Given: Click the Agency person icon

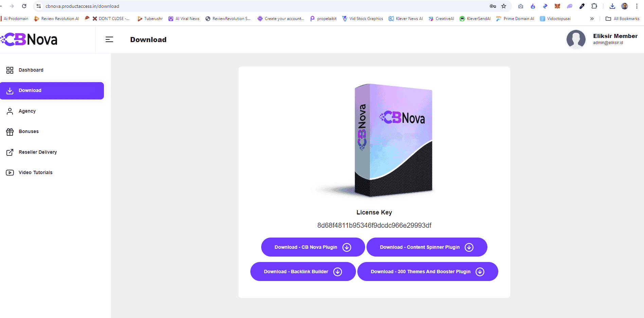Looking at the screenshot, I should [x=10, y=111].
